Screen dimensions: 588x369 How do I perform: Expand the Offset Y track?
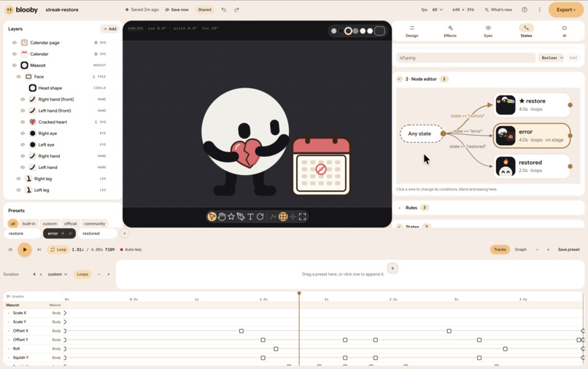pyautogui.click(x=9, y=340)
